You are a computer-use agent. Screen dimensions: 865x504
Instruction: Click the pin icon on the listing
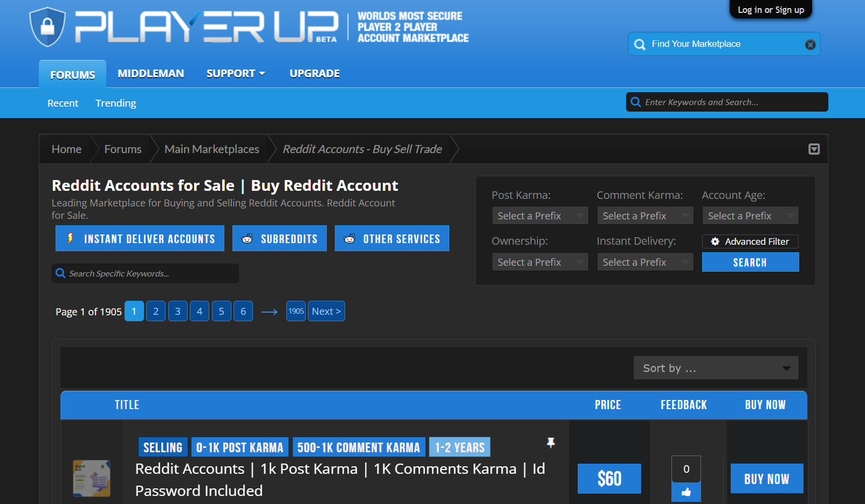point(551,443)
